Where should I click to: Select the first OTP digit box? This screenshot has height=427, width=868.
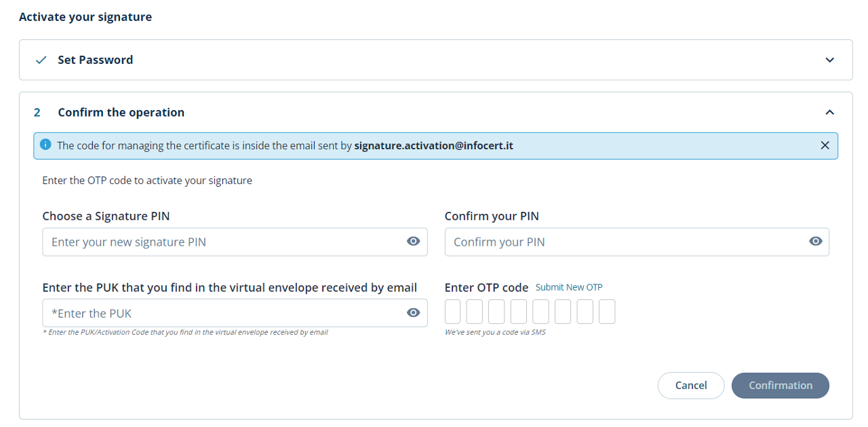(x=452, y=312)
